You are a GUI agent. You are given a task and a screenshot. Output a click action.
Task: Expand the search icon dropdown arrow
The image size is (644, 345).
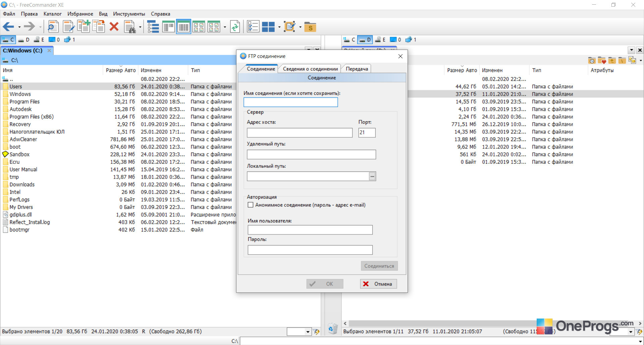click(140, 27)
